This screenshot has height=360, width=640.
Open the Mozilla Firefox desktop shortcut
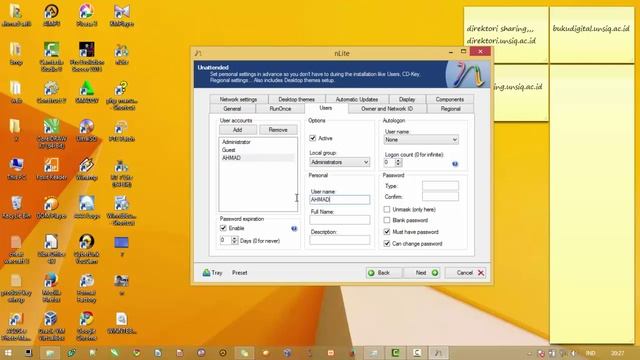click(51, 288)
